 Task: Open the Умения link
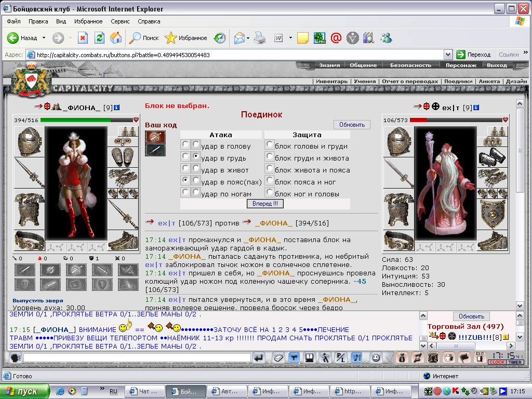[x=365, y=82]
